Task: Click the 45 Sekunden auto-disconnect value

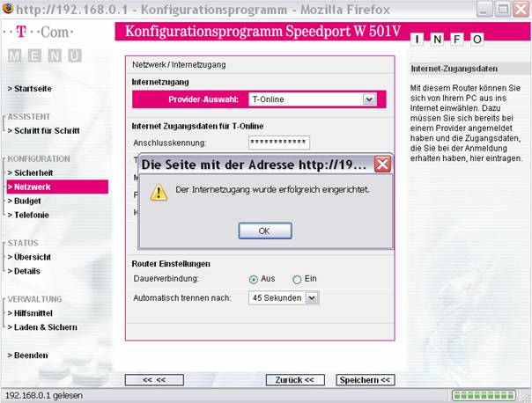Action: click(x=277, y=298)
